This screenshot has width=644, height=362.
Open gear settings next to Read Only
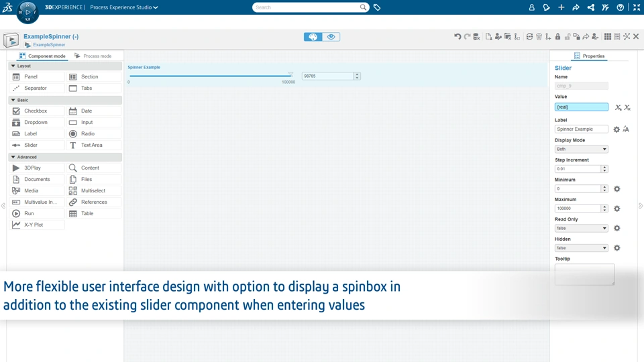point(617,228)
